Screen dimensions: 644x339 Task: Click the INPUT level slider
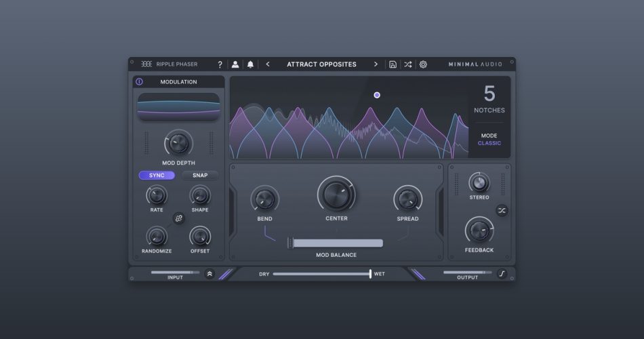tap(175, 272)
